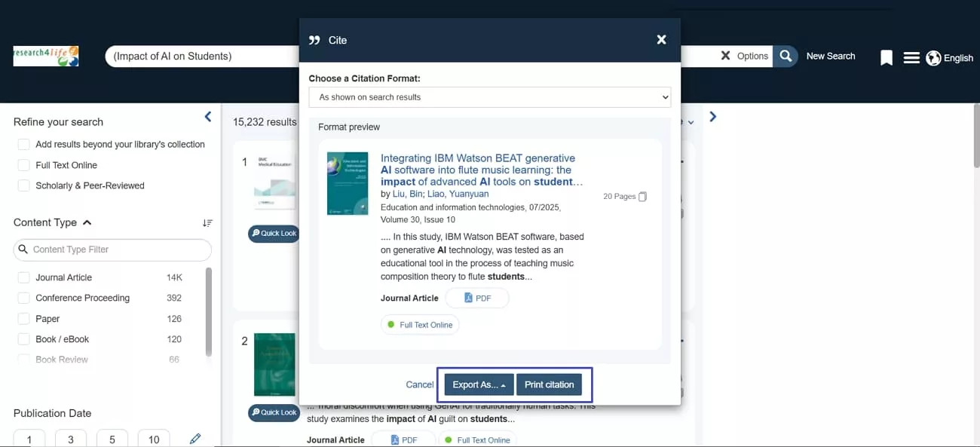Click the Content Type Filter field

[x=112, y=250]
